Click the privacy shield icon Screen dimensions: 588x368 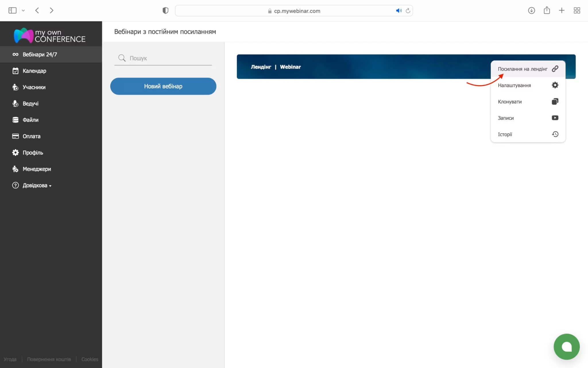pyautogui.click(x=165, y=11)
